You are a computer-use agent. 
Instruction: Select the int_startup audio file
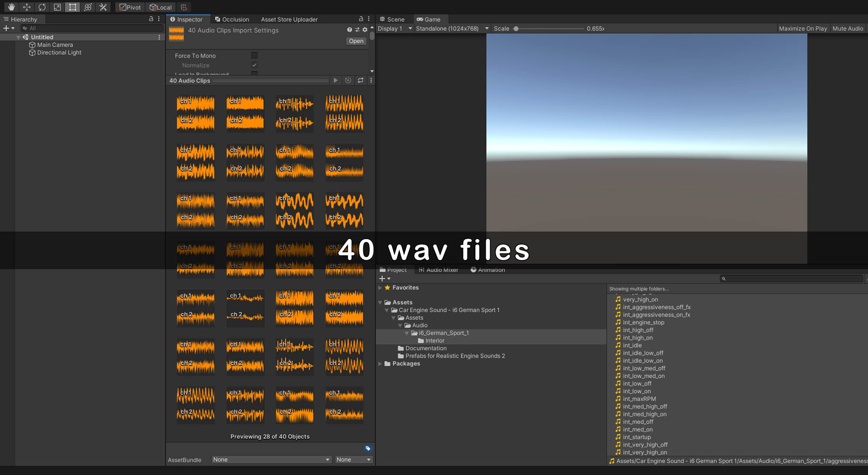tap(637, 437)
